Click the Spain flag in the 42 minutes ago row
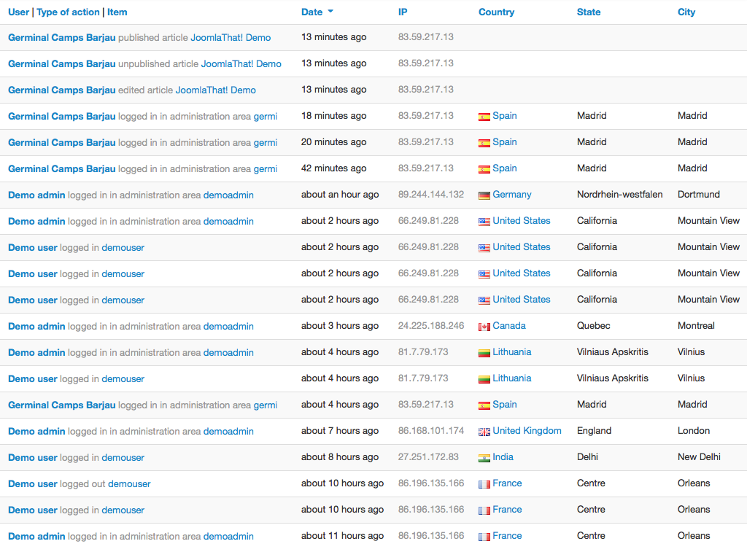747x560 pixels. point(484,169)
